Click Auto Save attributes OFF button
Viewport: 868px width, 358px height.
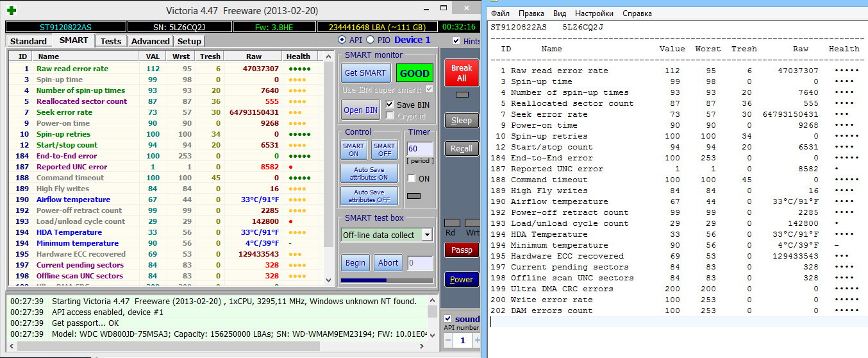point(369,196)
